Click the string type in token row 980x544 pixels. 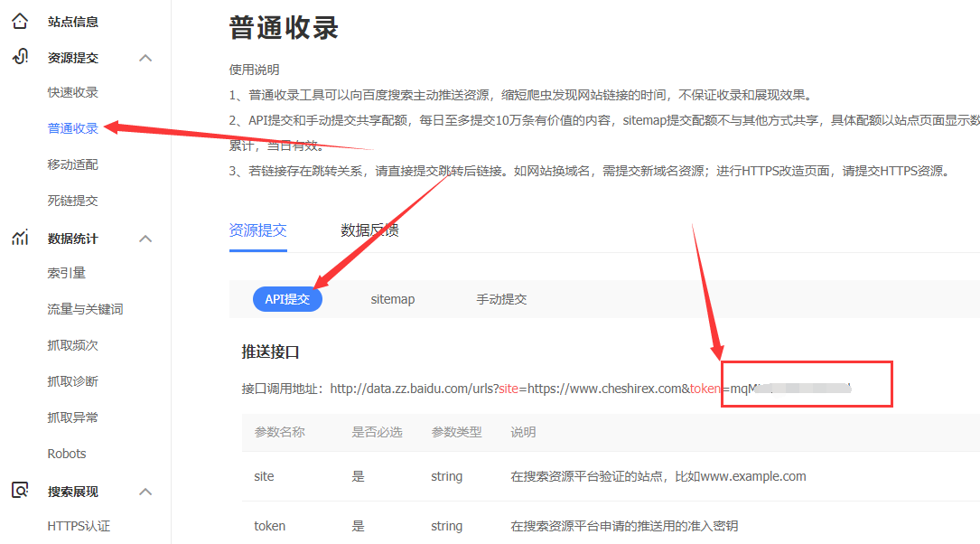[447, 527]
